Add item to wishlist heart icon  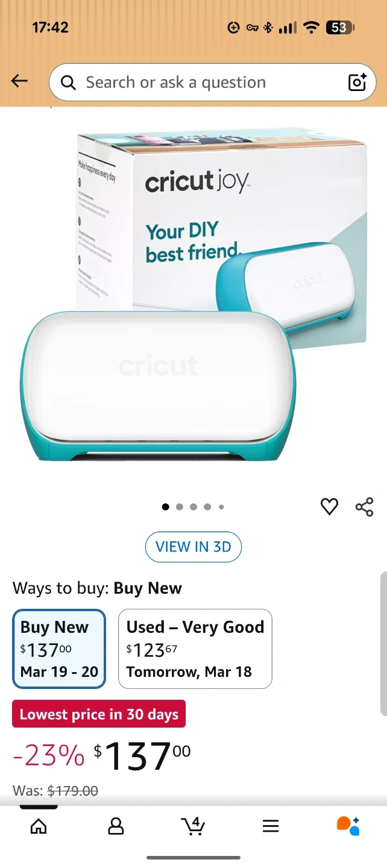coord(329,507)
